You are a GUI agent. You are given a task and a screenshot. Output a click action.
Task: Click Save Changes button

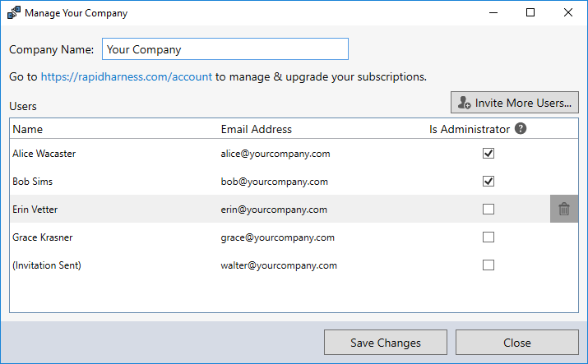point(385,343)
